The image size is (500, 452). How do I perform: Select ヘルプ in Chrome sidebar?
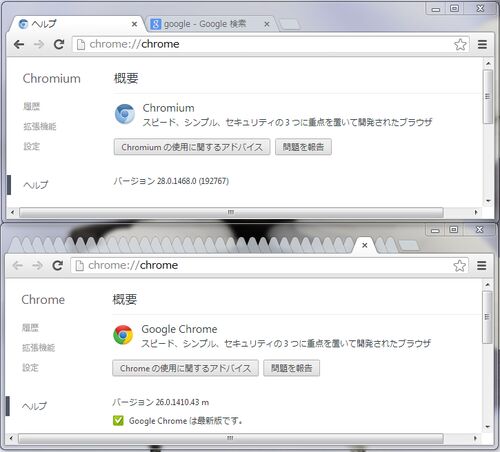pos(34,406)
